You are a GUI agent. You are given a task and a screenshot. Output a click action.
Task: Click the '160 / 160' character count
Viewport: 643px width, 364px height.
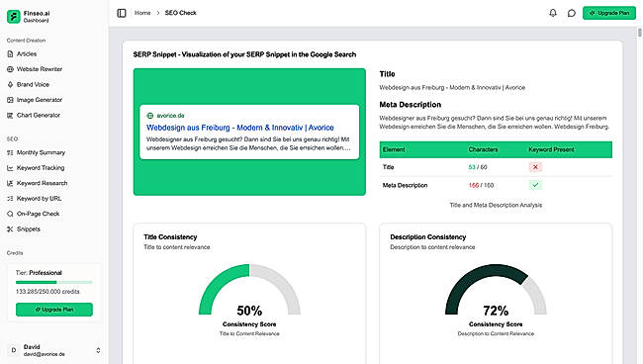[x=481, y=185]
